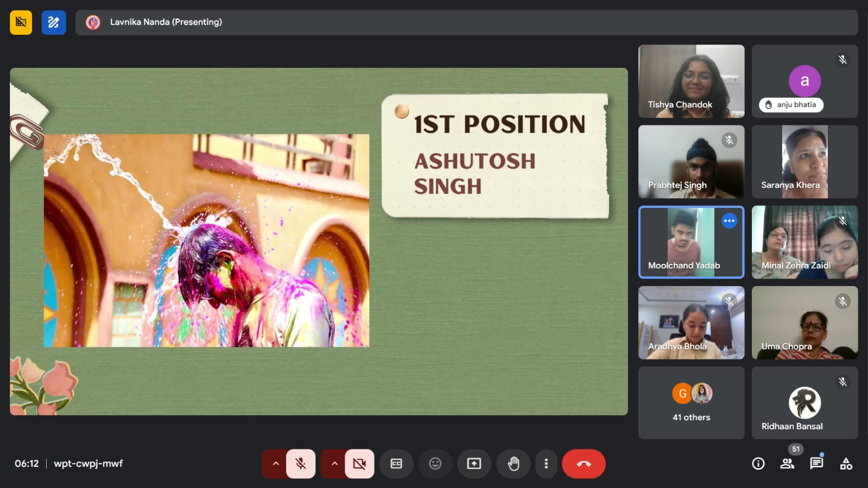Open the blue annotation pen tool
This screenshot has width=868, height=488.
tap(54, 22)
